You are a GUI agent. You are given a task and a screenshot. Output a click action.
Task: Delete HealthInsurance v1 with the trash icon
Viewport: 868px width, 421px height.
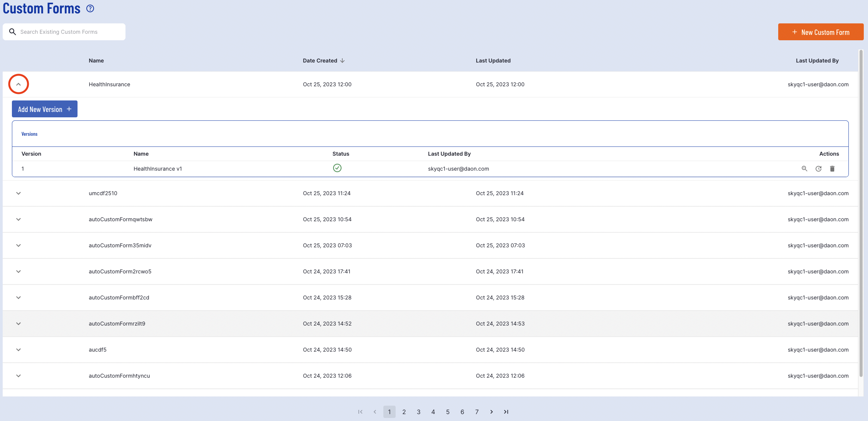(832, 169)
